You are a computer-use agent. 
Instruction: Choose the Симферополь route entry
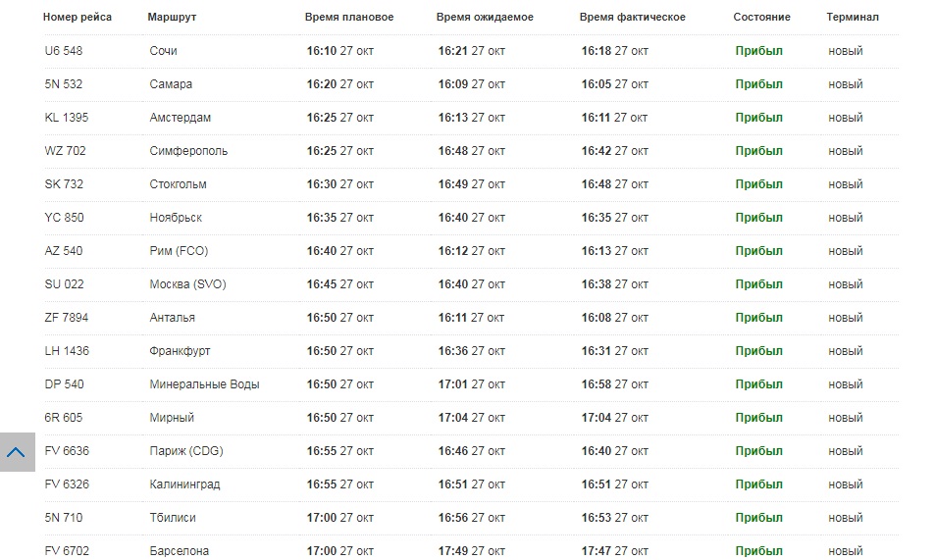[188, 151]
